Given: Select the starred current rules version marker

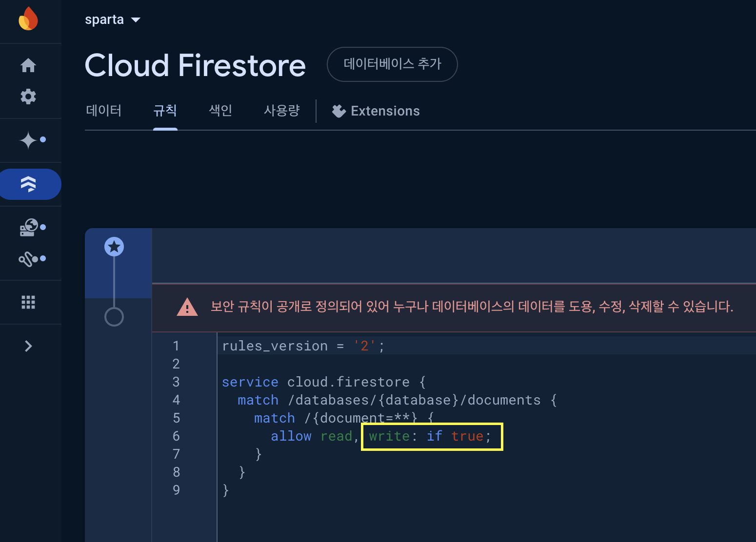Looking at the screenshot, I should pos(114,247).
